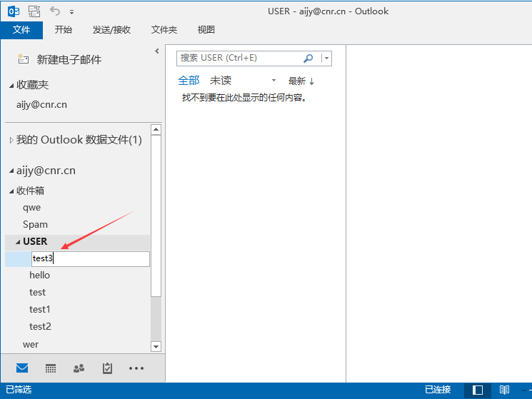Click 已筛选 in status bar

click(19, 390)
